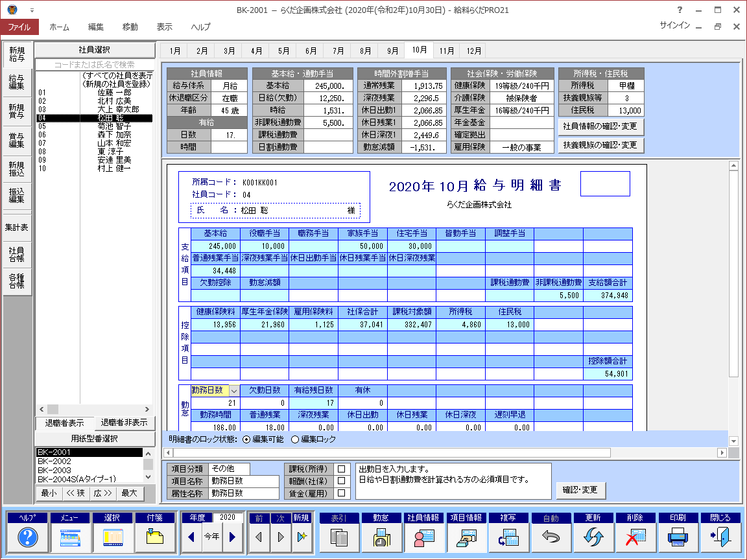Go to previous fiscal year arrow
The width and height of the screenshot is (747, 560).
191,537
